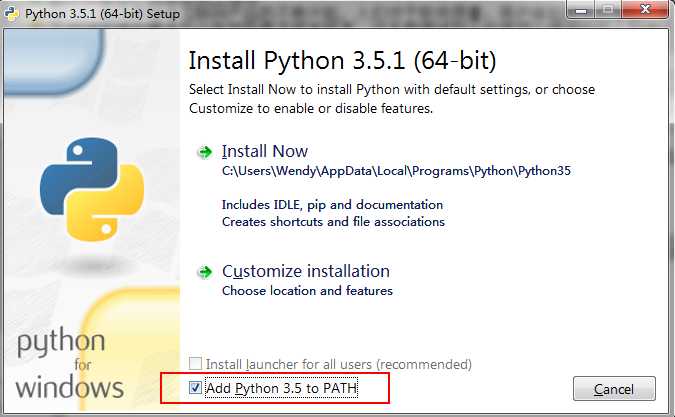Click the green arrow beside Install Now
675x417 pixels.
coord(205,152)
